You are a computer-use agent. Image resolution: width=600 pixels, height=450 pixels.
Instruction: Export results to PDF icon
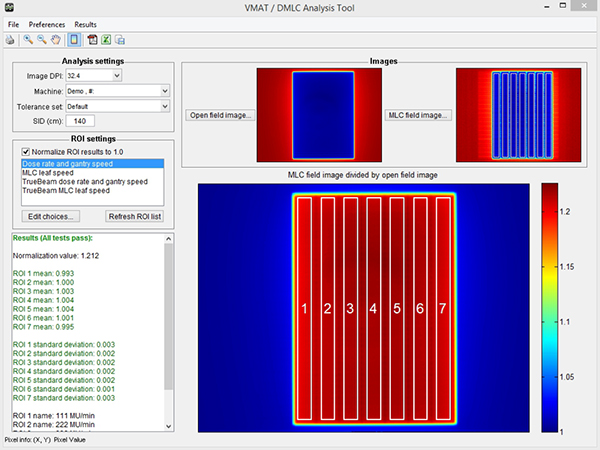tap(92, 40)
